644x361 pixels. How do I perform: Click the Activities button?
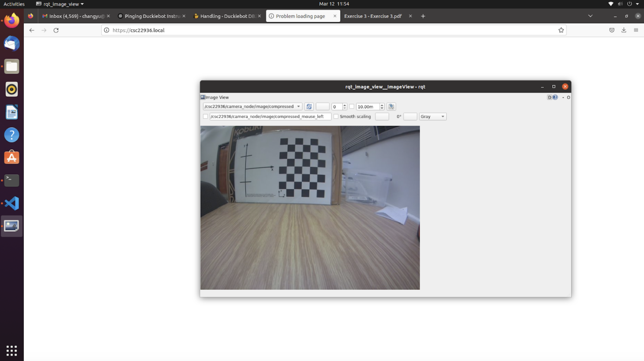coord(14,4)
